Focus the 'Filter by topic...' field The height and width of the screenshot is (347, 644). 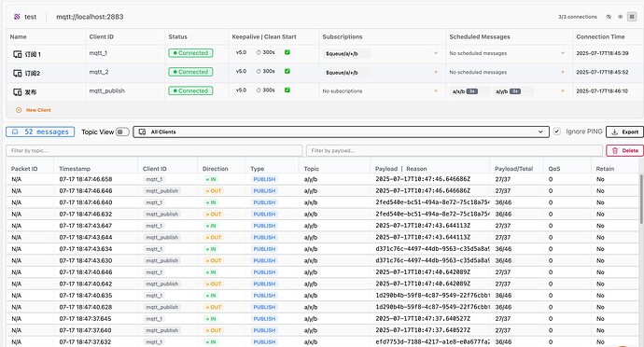pyautogui.click(x=154, y=151)
